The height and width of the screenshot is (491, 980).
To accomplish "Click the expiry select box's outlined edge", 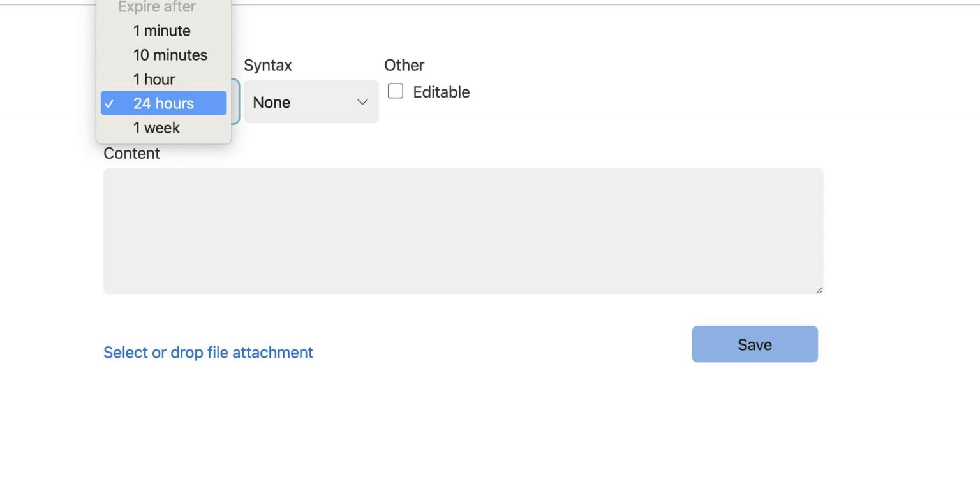I will click(237, 102).
